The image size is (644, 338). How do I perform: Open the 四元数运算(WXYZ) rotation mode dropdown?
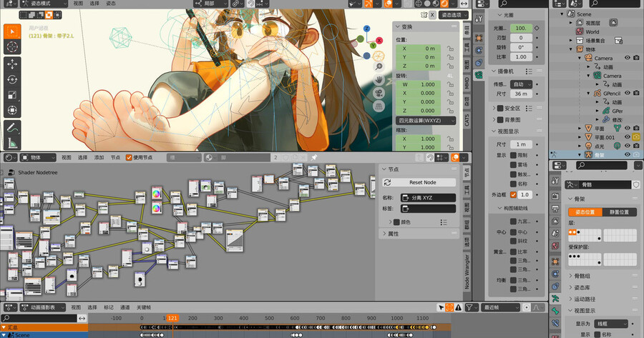pyautogui.click(x=426, y=121)
